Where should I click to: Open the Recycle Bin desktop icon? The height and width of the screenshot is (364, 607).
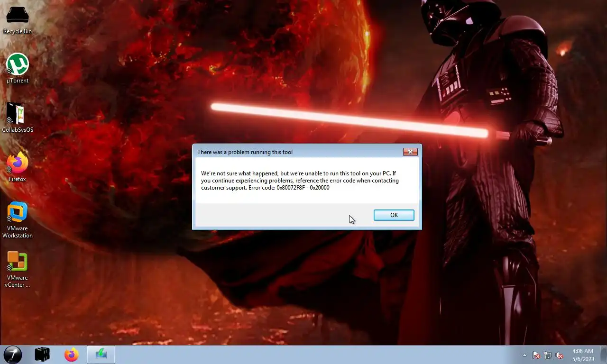pyautogui.click(x=18, y=21)
